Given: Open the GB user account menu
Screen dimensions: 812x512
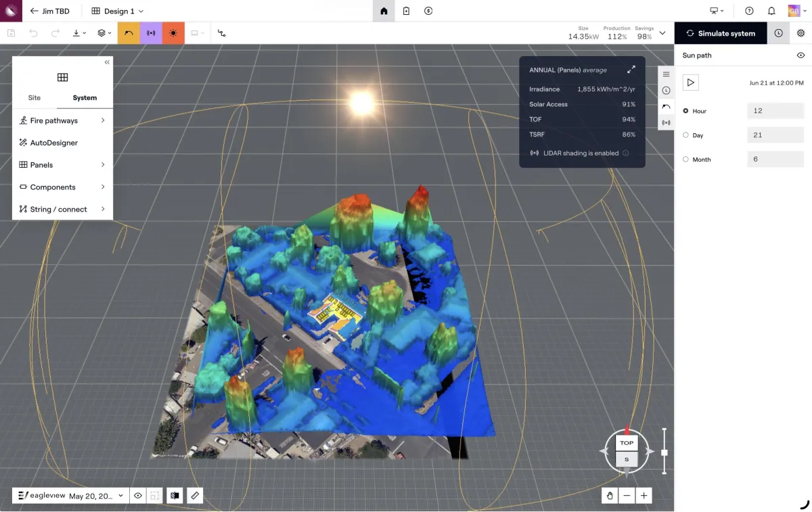Looking at the screenshot, I should click(796, 11).
